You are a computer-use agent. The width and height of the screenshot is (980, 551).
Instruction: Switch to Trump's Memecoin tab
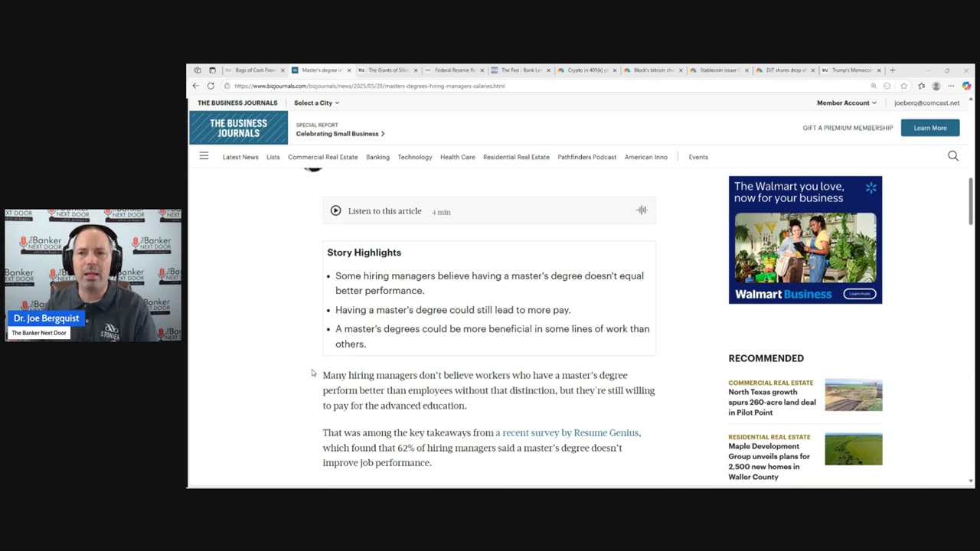click(x=851, y=70)
